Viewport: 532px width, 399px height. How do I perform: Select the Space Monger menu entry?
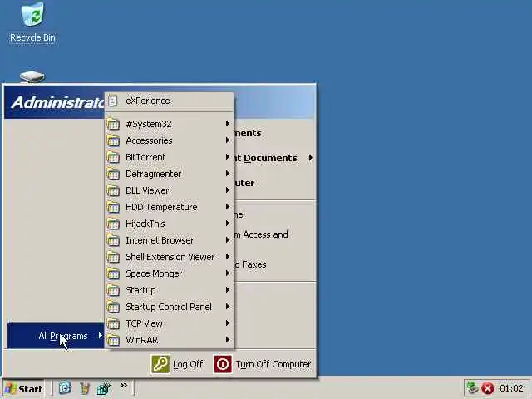click(x=170, y=273)
